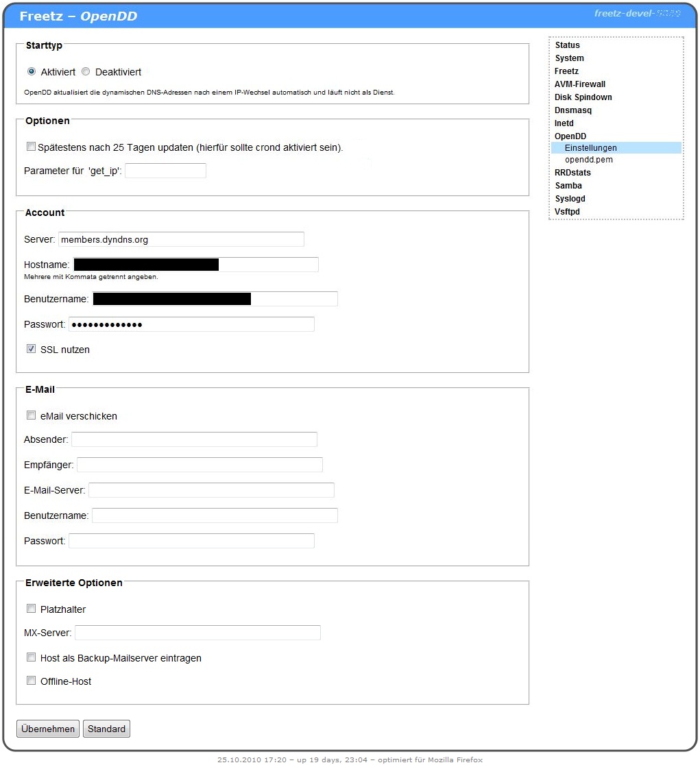700x765 pixels.
Task: Tick the Platzhalter checkbox
Action: tap(31, 609)
